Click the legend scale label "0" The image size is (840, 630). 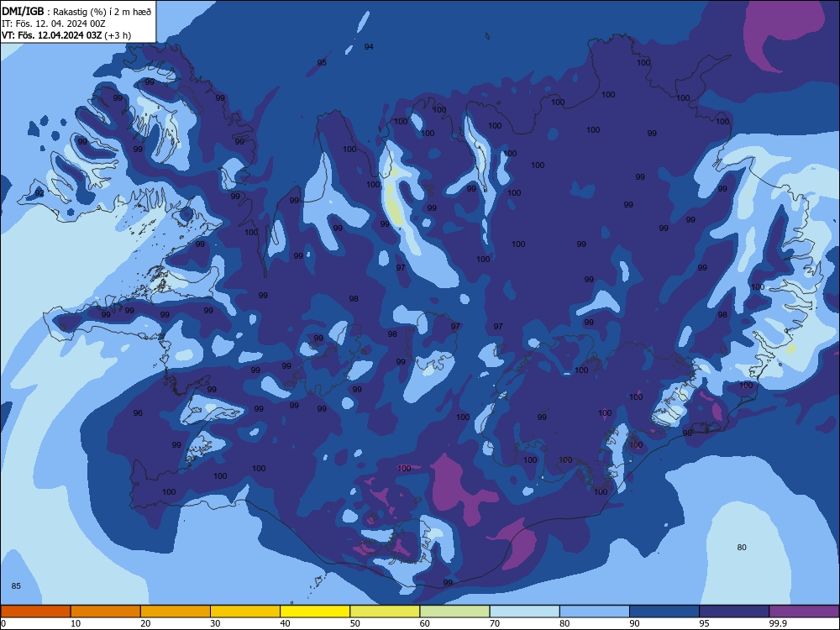click(x=3, y=623)
